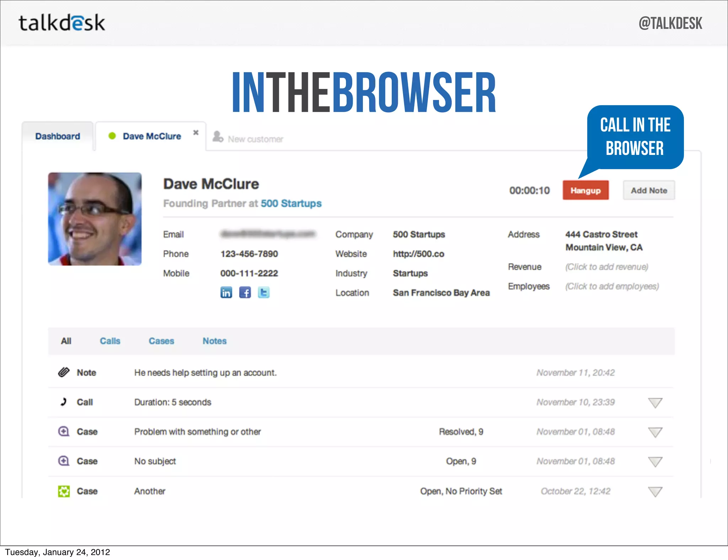
Task: Click the paperclip icon on the Note row
Action: [x=64, y=372]
